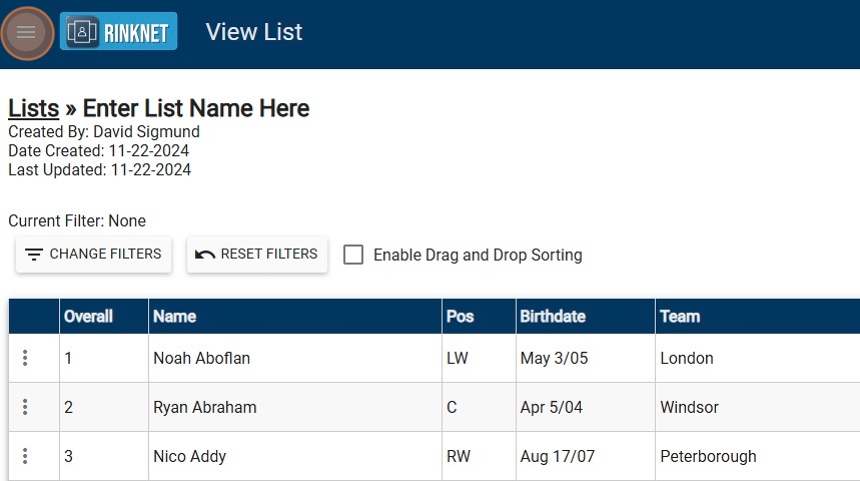Click the RinkNet logo
This screenshot has height=481, width=860.
118,32
